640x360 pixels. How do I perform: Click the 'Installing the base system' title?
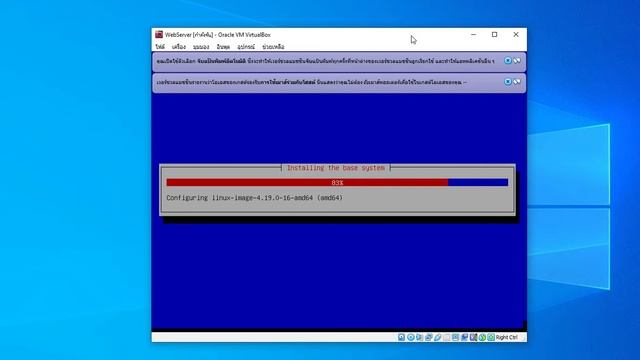[336, 168]
